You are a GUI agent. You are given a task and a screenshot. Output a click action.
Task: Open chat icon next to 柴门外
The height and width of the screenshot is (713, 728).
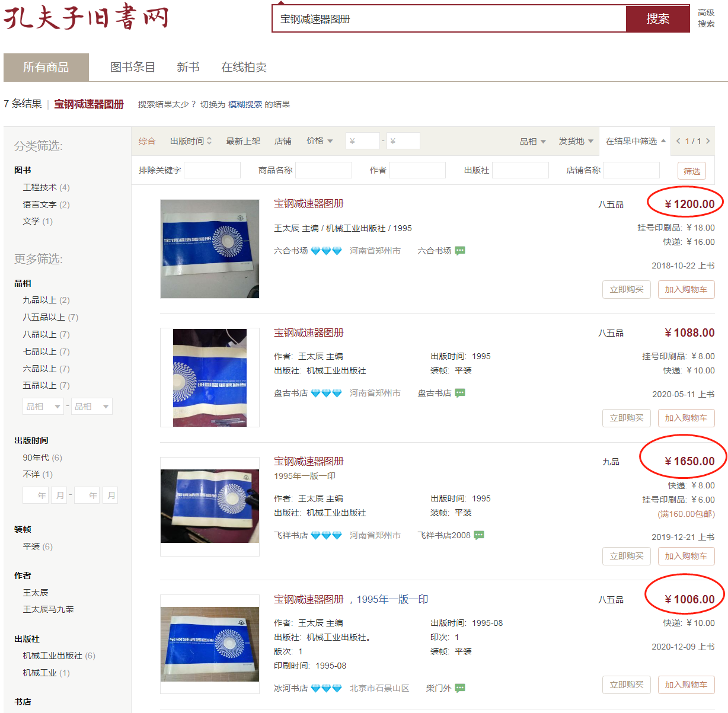coord(460,688)
